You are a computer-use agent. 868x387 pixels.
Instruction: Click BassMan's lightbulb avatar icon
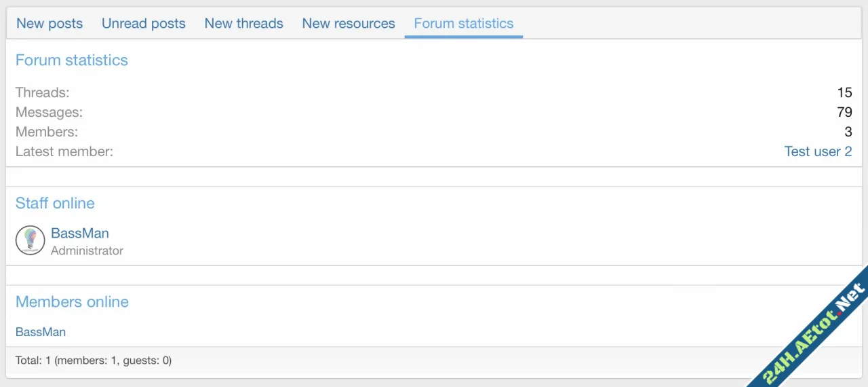[x=30, y=240]
